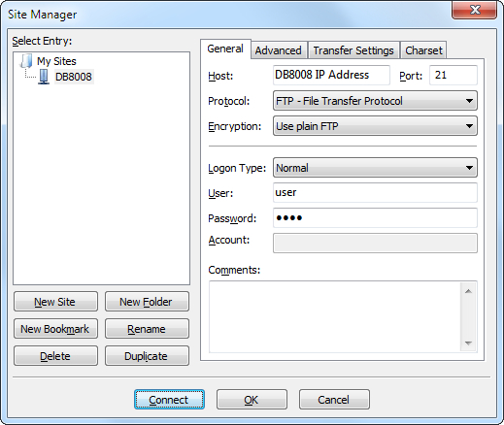
Task: Open the Charset tab
Action: [423, 50]
